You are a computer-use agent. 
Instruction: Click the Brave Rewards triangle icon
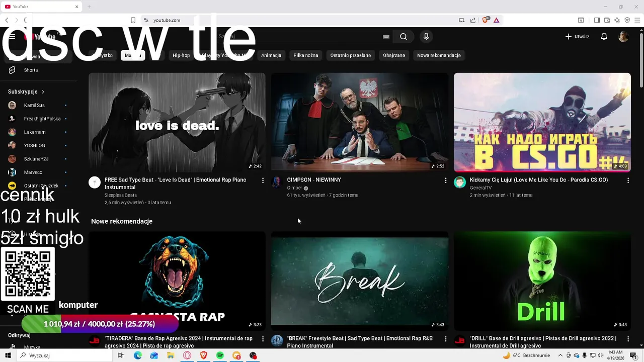coord(496,20)
